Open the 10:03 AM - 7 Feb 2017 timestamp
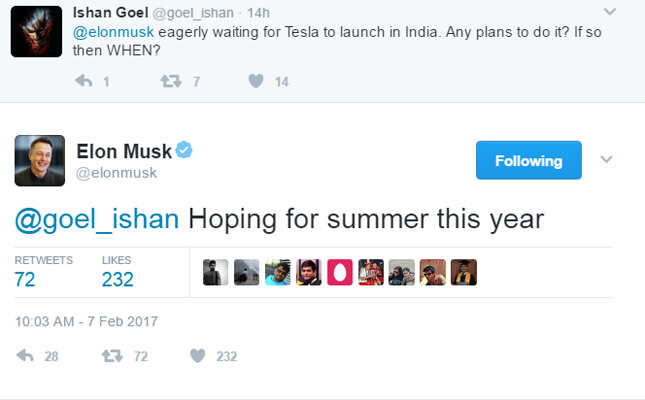 [x=86, y=322]
